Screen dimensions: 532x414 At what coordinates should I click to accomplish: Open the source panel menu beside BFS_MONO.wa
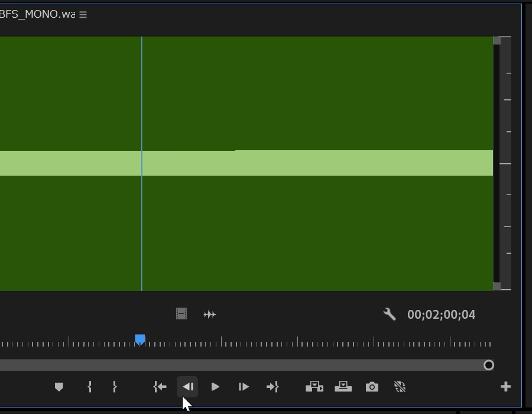pos(83,15)
